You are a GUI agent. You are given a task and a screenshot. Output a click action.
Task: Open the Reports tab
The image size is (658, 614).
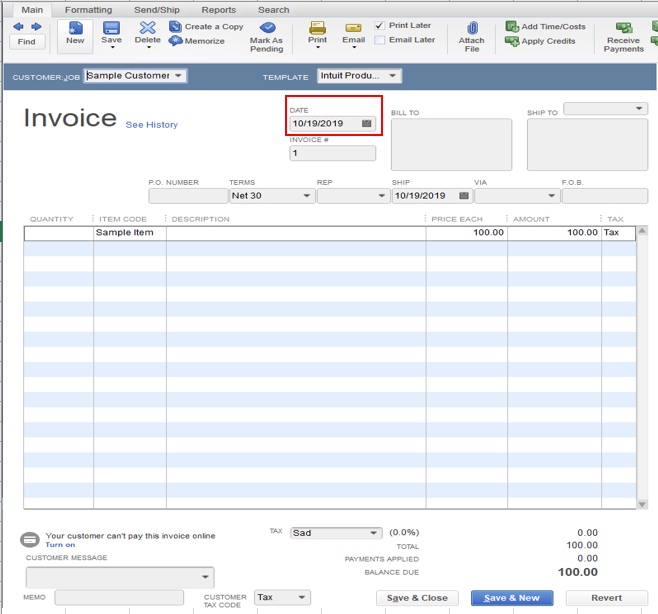tap(218, 10)
